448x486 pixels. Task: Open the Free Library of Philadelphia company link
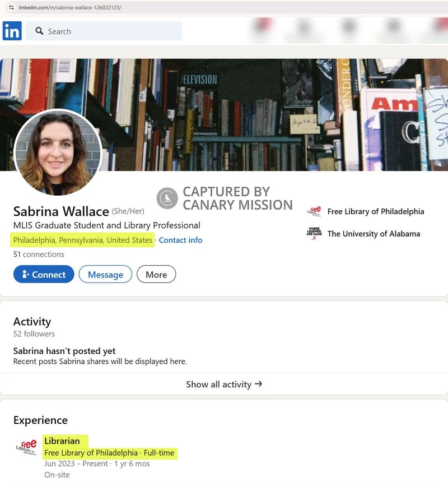point(376,211)
